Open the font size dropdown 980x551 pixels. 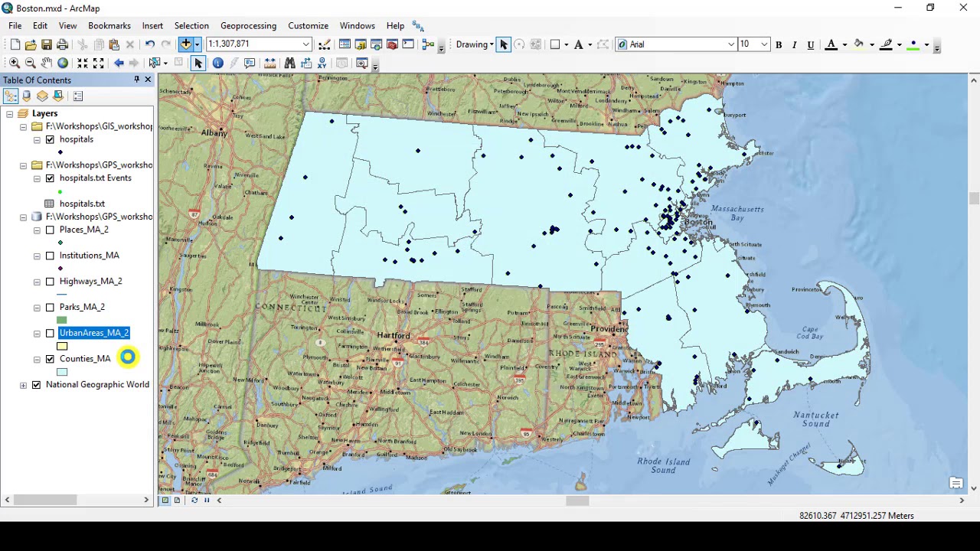[764, 44]
